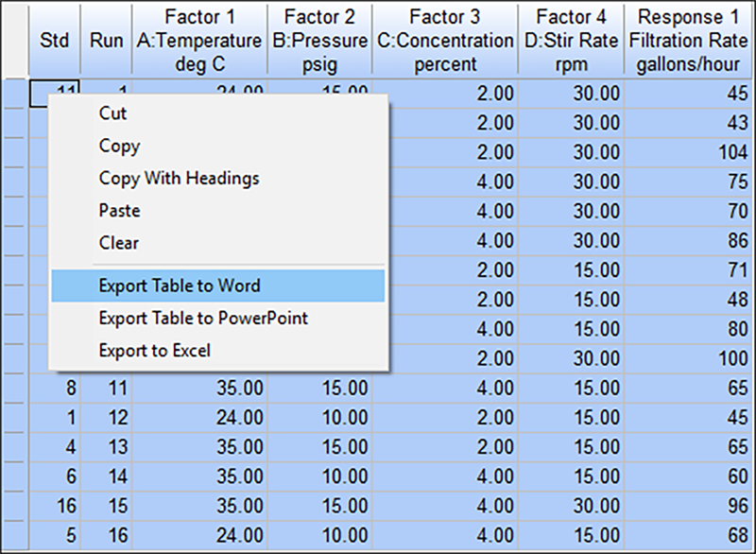Click Std cell with value 16
The width and height of the screenshot is (756, 554).
[55, 506]
